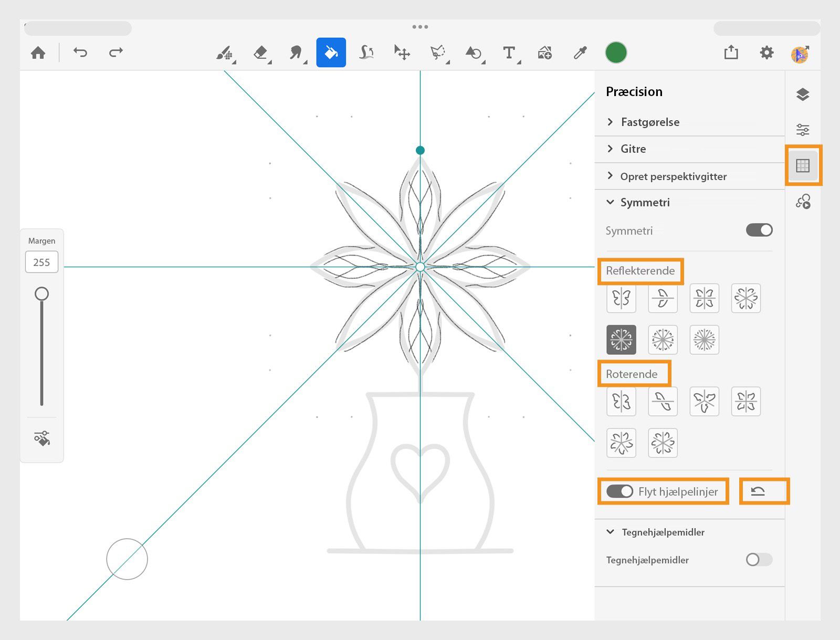Select the Fill bucket tool
This screenshot has height=640, width=840.
click(x=331, y=53)
